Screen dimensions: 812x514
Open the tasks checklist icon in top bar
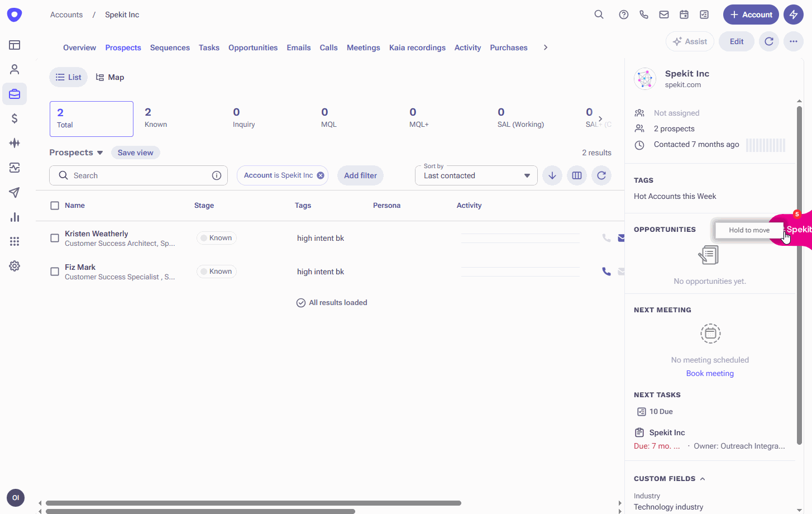point(704,15)
